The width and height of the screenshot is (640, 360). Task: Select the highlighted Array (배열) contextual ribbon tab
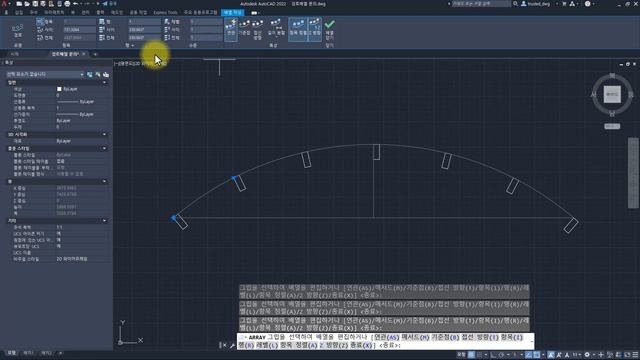pos(232,12)
